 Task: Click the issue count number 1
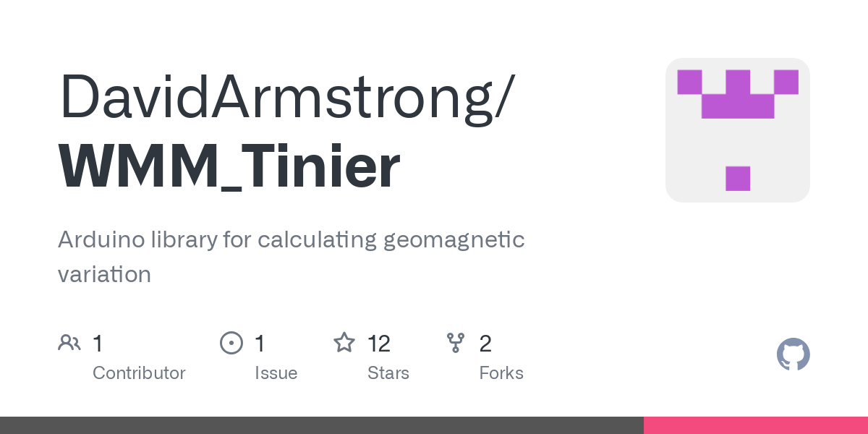coord(260,343)
